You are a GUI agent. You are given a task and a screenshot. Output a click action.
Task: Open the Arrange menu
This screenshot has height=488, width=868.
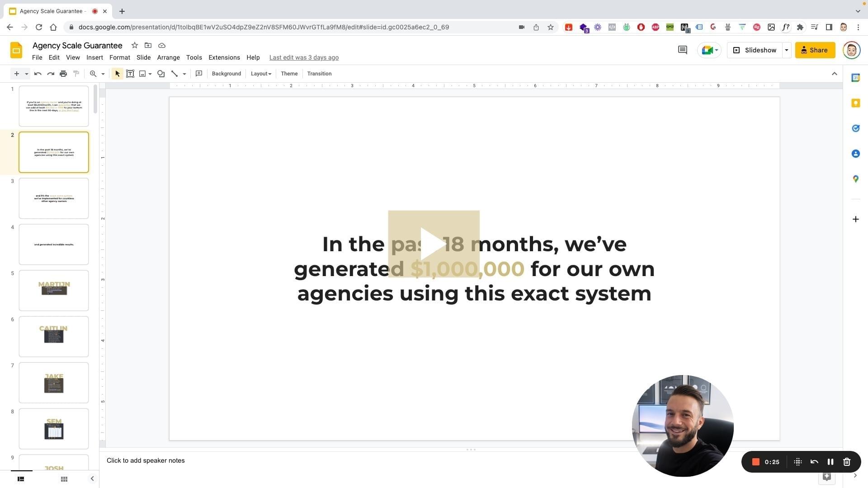point(168,57)
